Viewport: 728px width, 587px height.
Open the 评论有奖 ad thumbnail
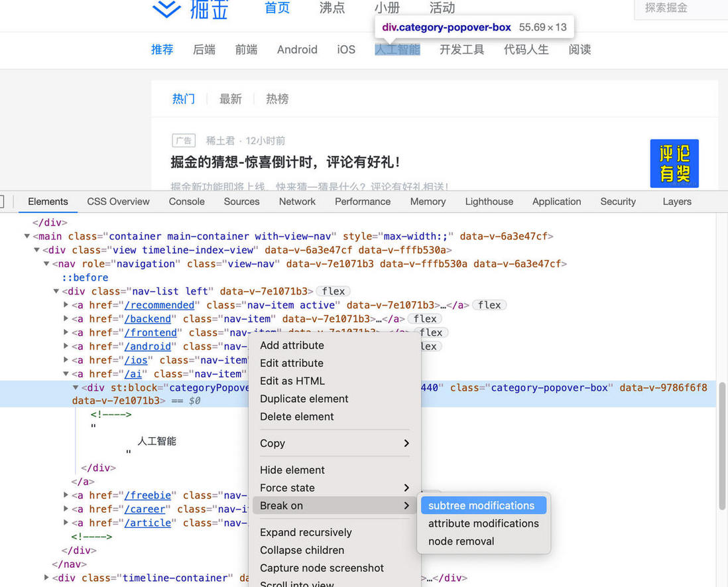click(674, 163)
